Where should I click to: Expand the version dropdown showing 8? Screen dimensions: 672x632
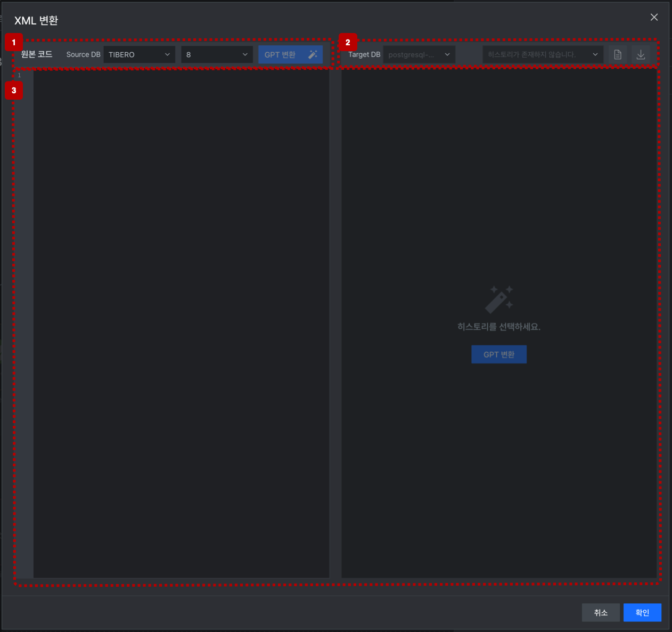pos(217,54)
